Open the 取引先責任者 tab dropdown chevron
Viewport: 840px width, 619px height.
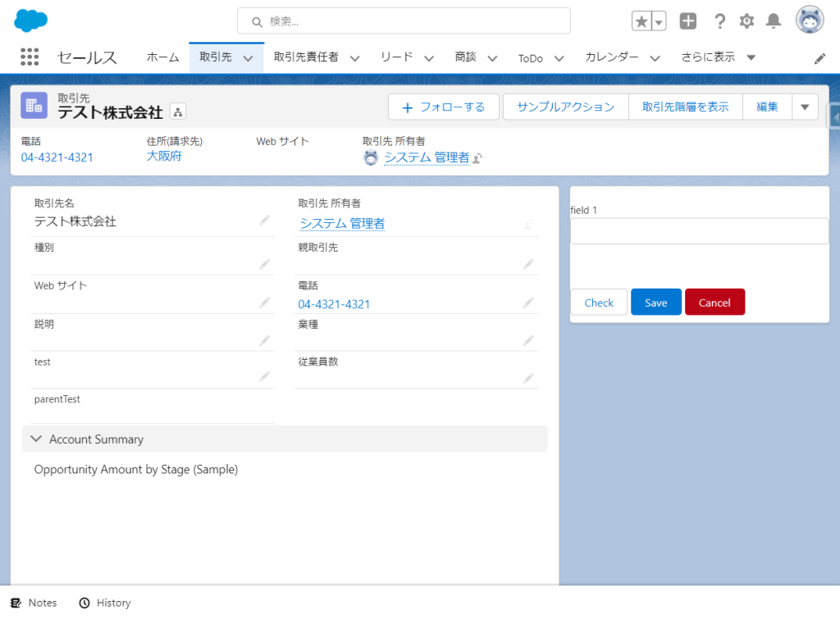(x=354, y=58)
